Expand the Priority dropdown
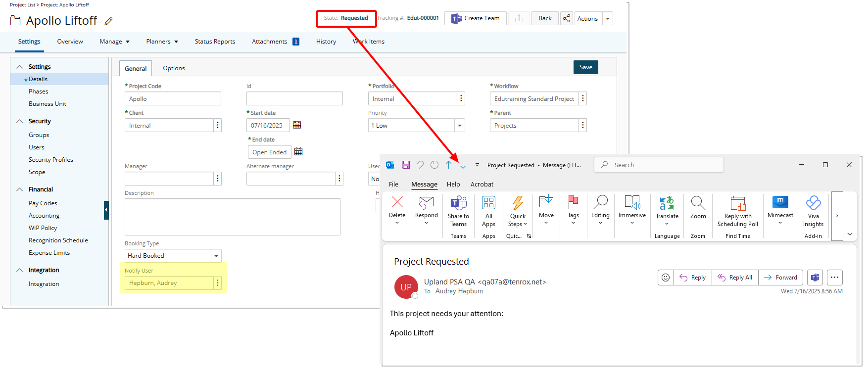Viewport: 868px width, 372px height. [460, 126]
